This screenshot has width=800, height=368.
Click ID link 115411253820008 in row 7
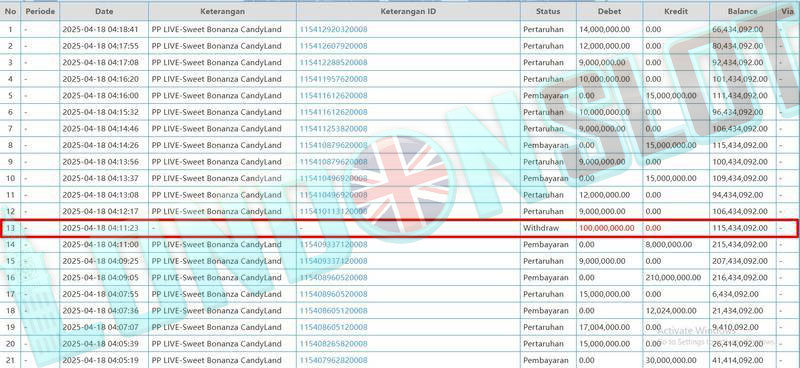click(333, 129)
